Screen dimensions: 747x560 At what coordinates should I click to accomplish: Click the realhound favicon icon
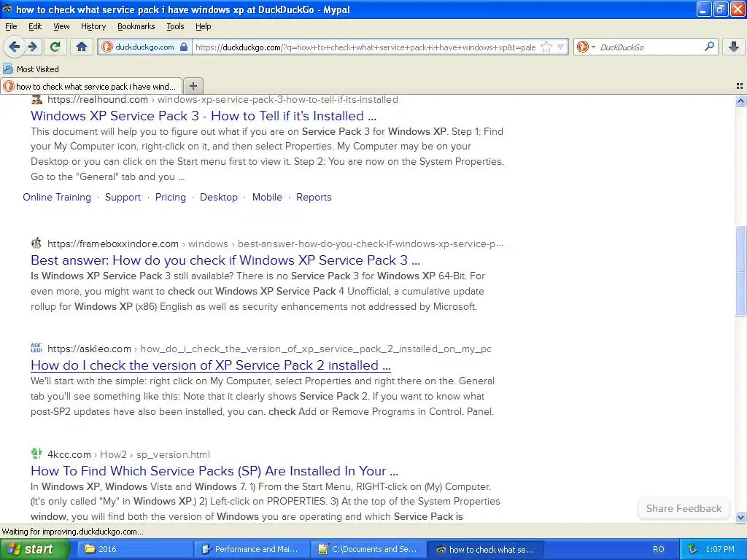click(x=36, y=99)
